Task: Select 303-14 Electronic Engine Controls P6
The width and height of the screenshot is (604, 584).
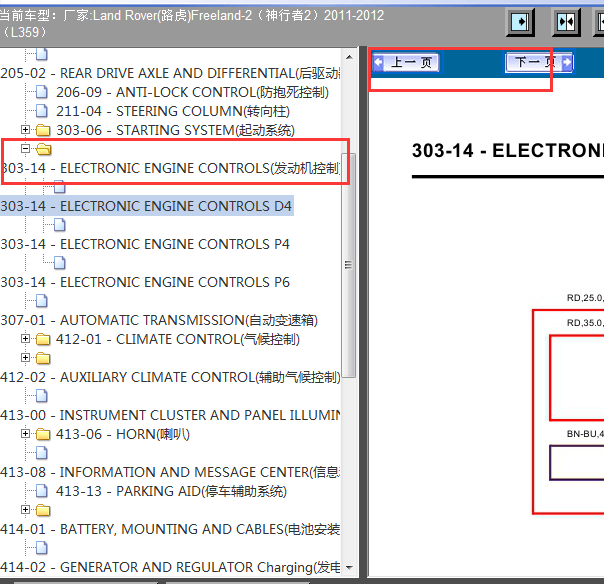Action: [145, 282]
